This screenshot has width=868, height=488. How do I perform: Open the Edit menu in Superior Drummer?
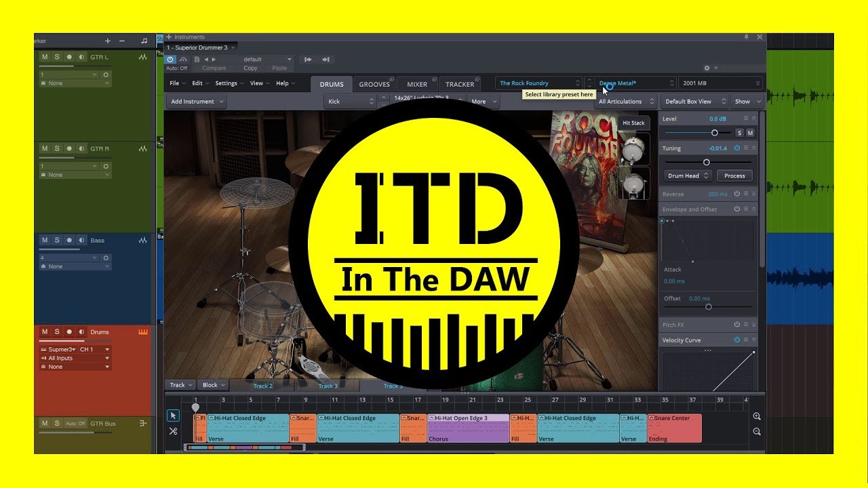coord(200,83)
